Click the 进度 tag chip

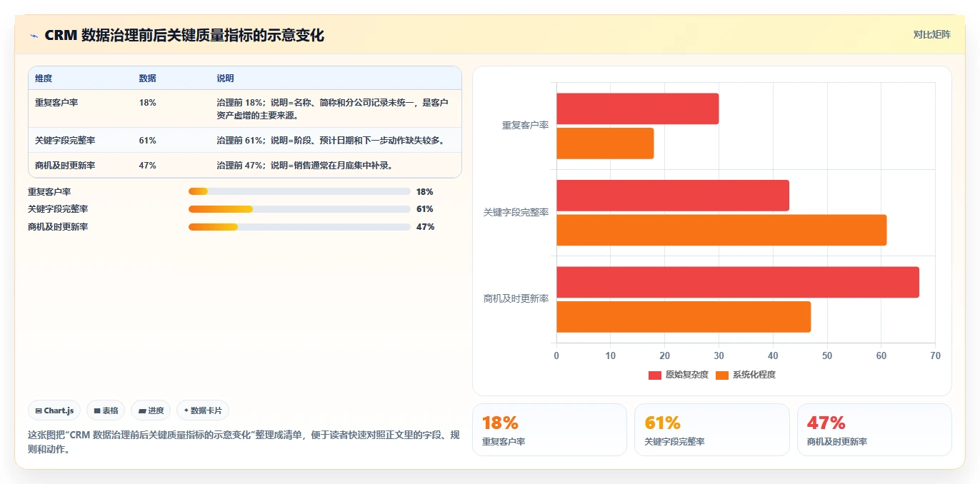click(x=151, y=410)
